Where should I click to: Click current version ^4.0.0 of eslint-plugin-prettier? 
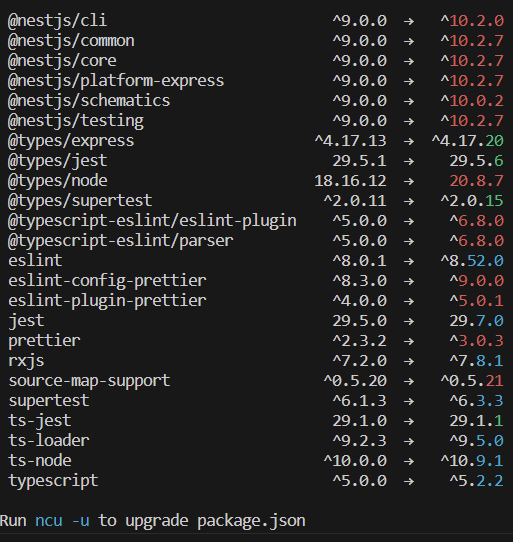(360, 301)
